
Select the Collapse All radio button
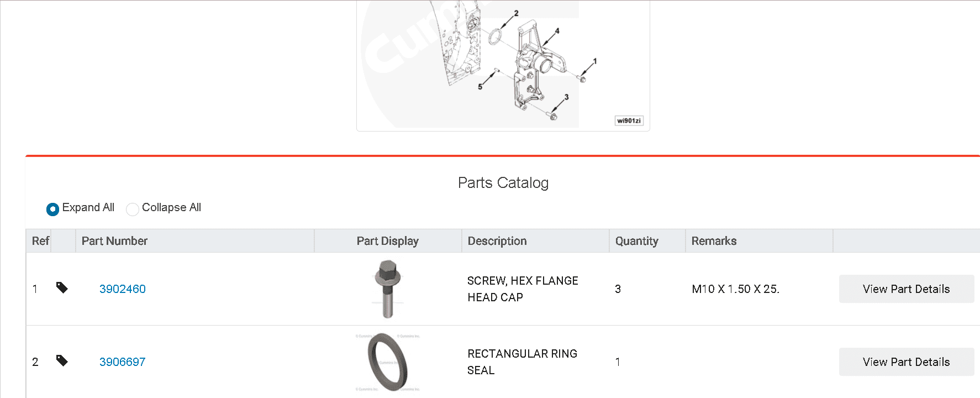(x=133, y=209)
